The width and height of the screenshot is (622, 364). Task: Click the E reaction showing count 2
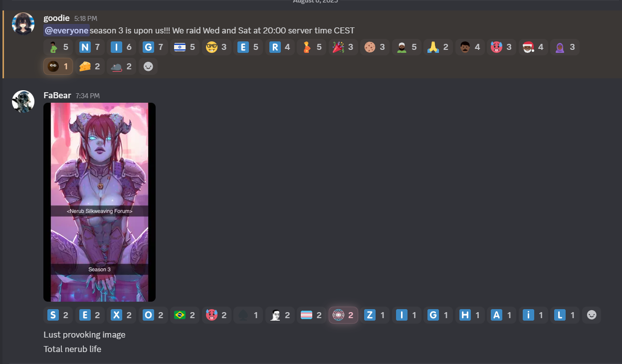pos(90,315)
